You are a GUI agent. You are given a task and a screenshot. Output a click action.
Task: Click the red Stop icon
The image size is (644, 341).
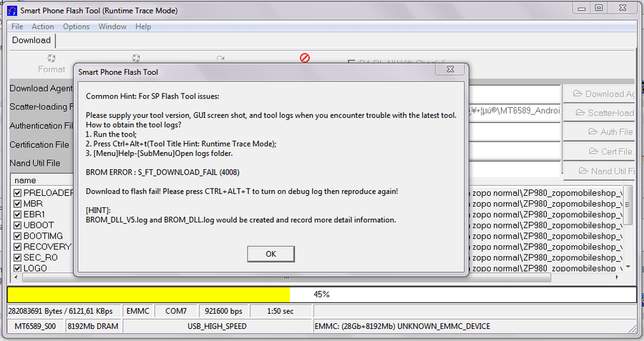305,58
